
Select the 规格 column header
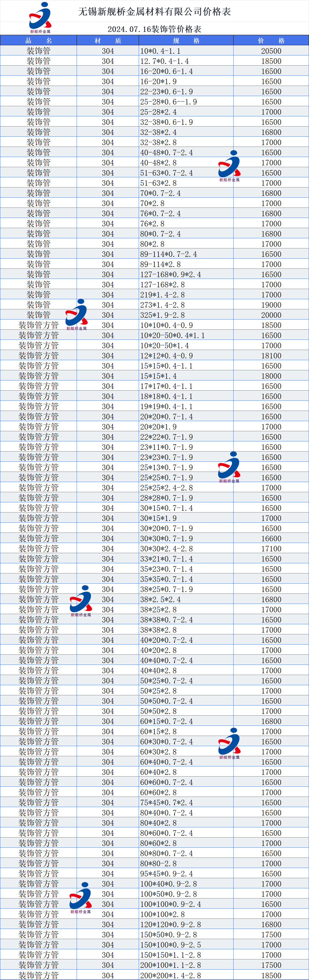tap(186, 41)
